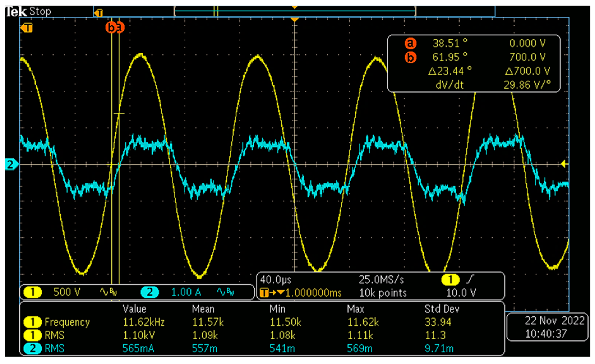Click the channel 1 badge on Frequency row

click(33, 322)
